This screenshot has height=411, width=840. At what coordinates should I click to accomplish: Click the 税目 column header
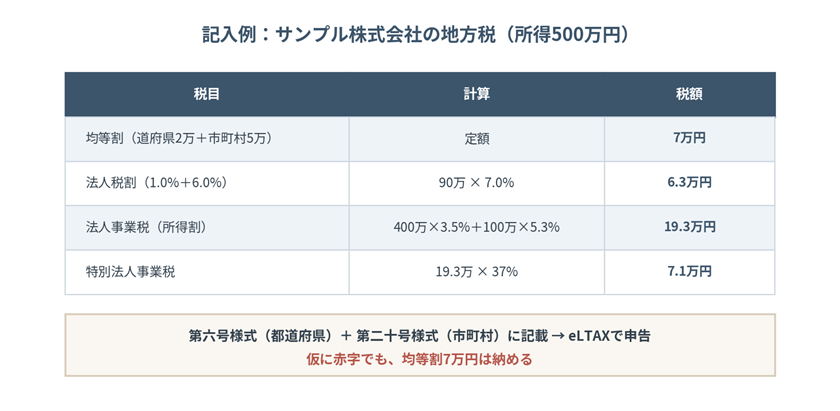coord(207,94)
